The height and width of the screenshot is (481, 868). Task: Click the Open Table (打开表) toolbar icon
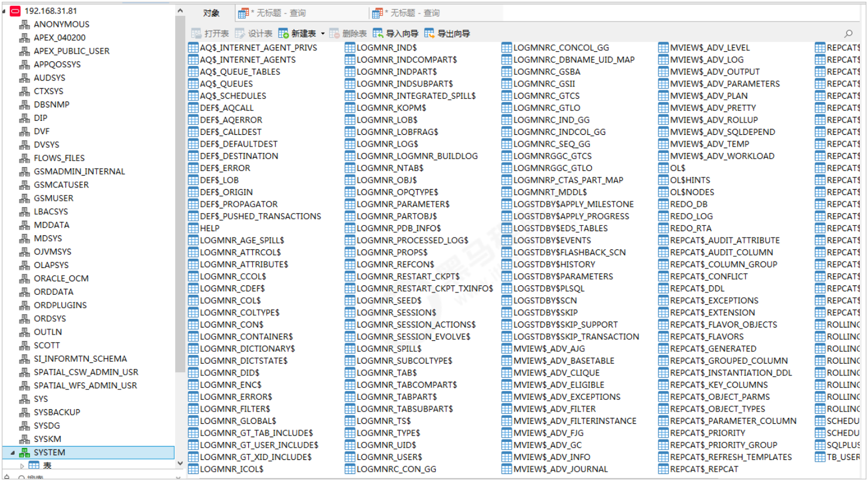pos(196,34)
